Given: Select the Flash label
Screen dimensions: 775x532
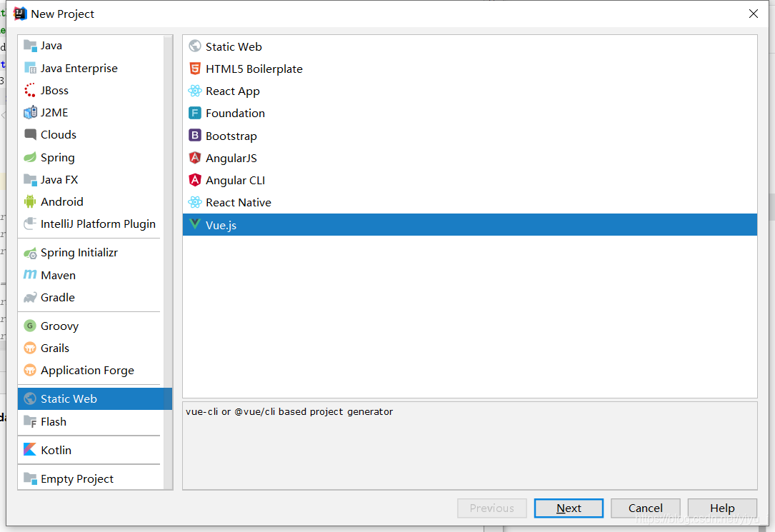Looking at the screenshot, I should tap(54, 422).
